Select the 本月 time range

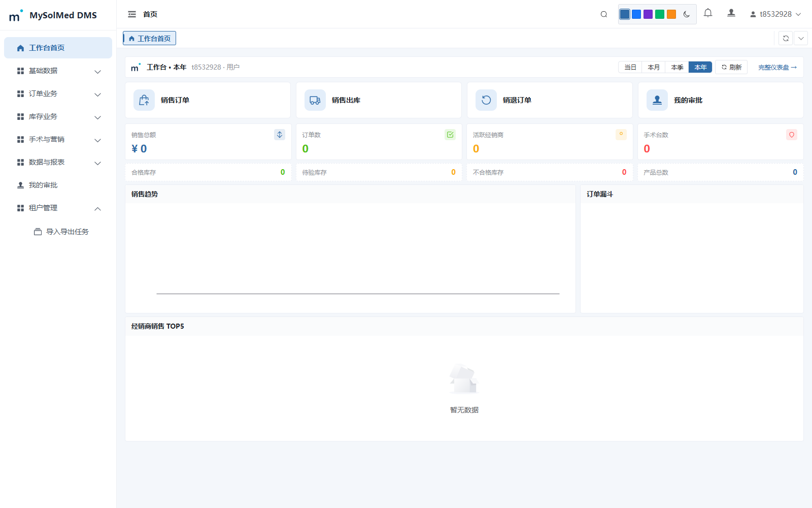point(654,67)
